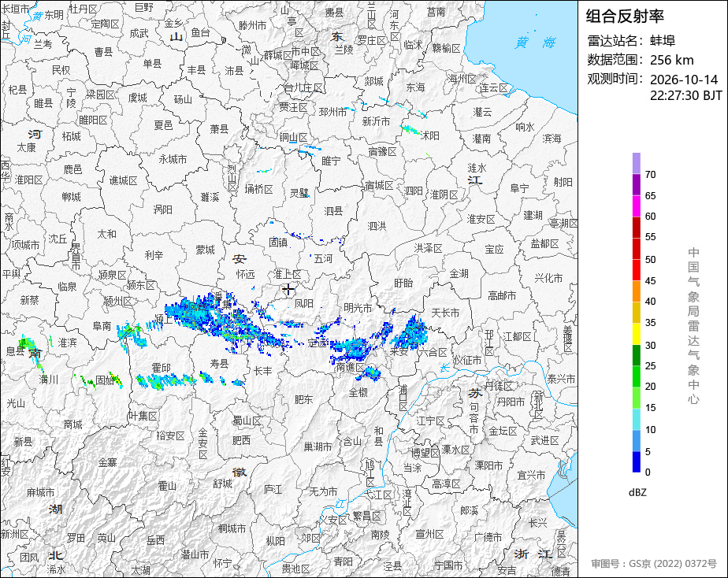Select the 怀远 county label

(245, 275)
